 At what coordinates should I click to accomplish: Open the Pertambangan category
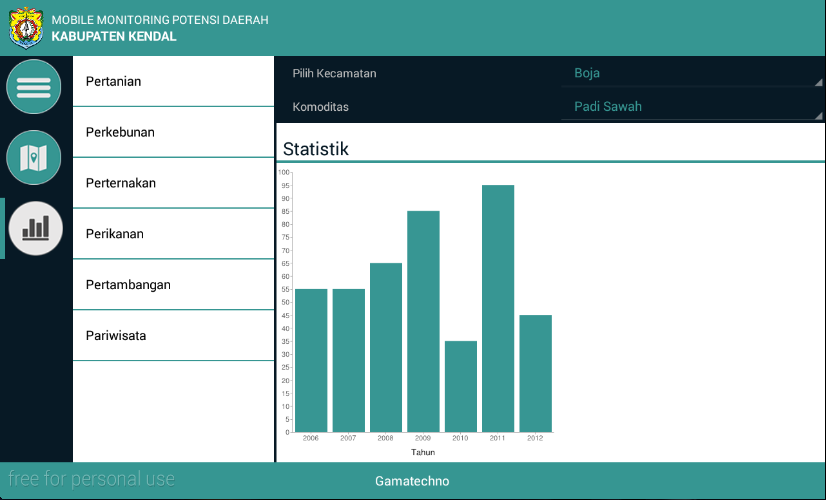point(173,285)
